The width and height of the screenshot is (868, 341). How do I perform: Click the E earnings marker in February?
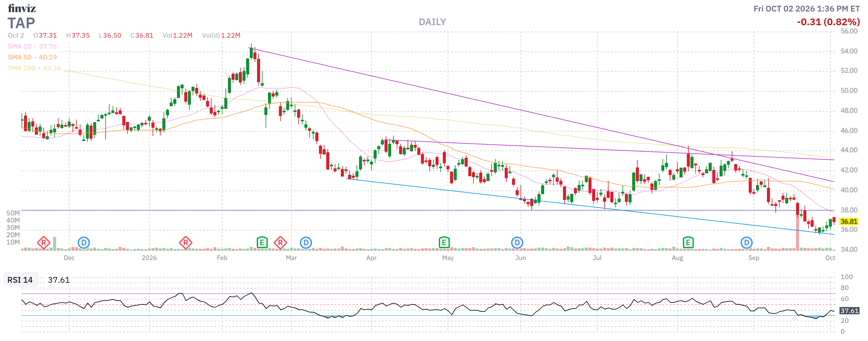click(262, 243)
